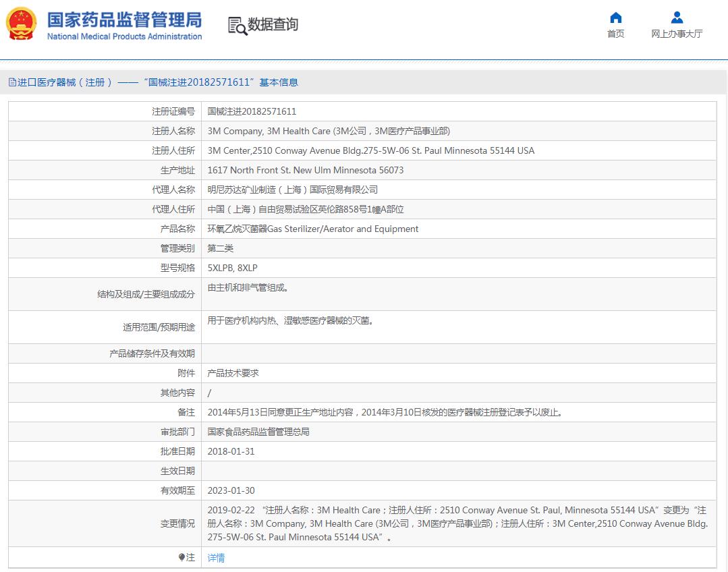
Task: Click approval date 2018-01-31
Action: point(231,451)
